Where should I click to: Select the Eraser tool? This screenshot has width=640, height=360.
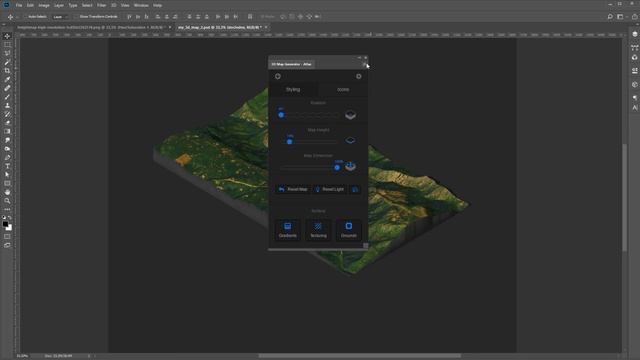[7, 122]
